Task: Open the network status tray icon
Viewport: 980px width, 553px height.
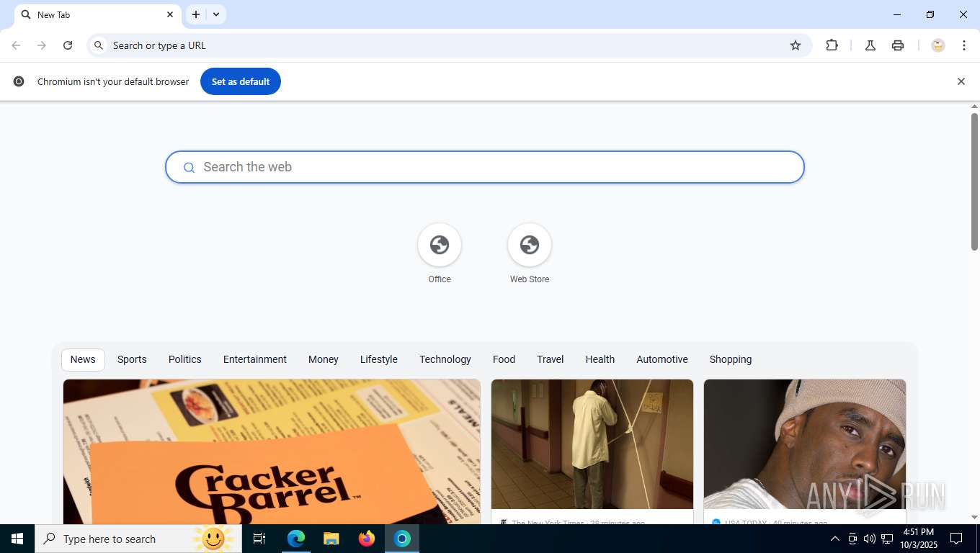Action: pos(887,539)
